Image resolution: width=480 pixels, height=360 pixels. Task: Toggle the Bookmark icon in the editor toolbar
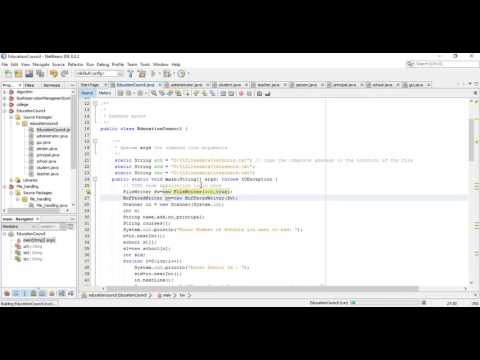click(212, 93)
